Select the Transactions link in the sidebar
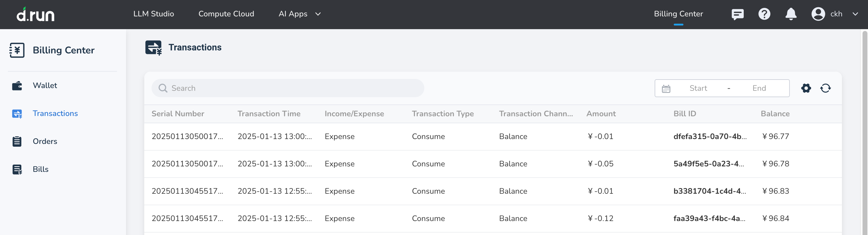 [x=55, y=113]
